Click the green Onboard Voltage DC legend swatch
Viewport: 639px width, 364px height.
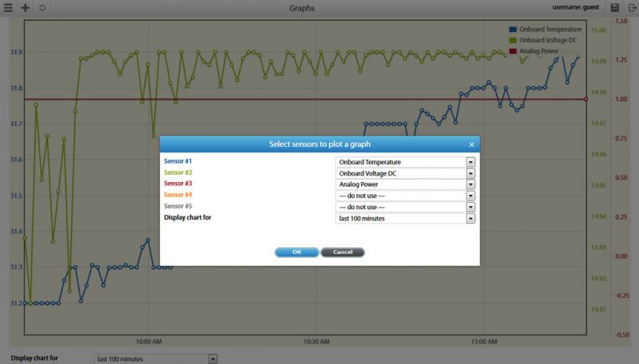[x=512, y=41]
